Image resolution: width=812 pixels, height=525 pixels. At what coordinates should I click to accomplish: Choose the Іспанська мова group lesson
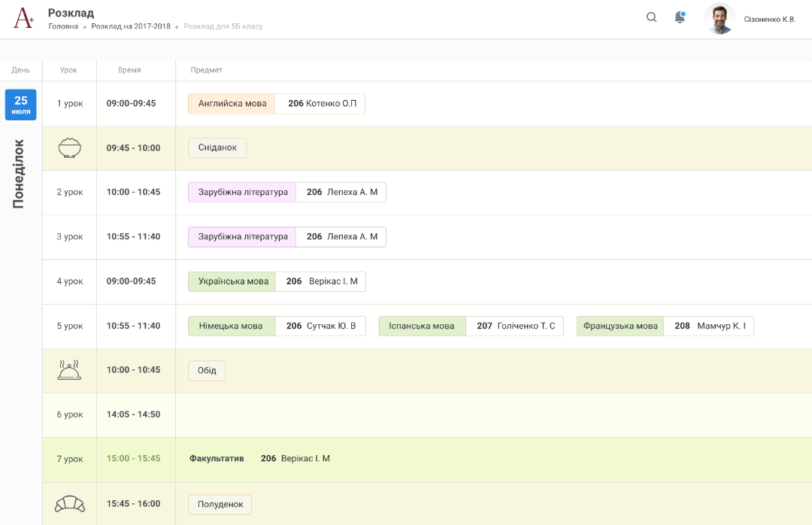coord(422,326)
